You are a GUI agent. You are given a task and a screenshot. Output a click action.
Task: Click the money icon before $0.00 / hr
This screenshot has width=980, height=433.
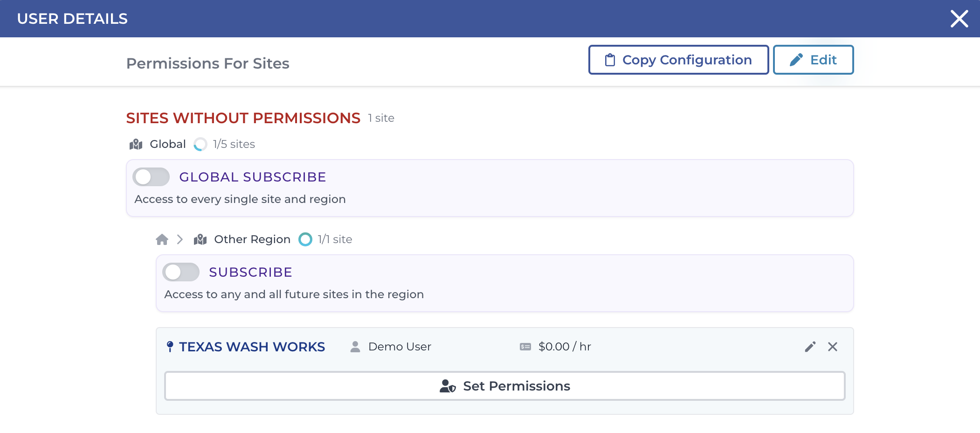point(525,346)
